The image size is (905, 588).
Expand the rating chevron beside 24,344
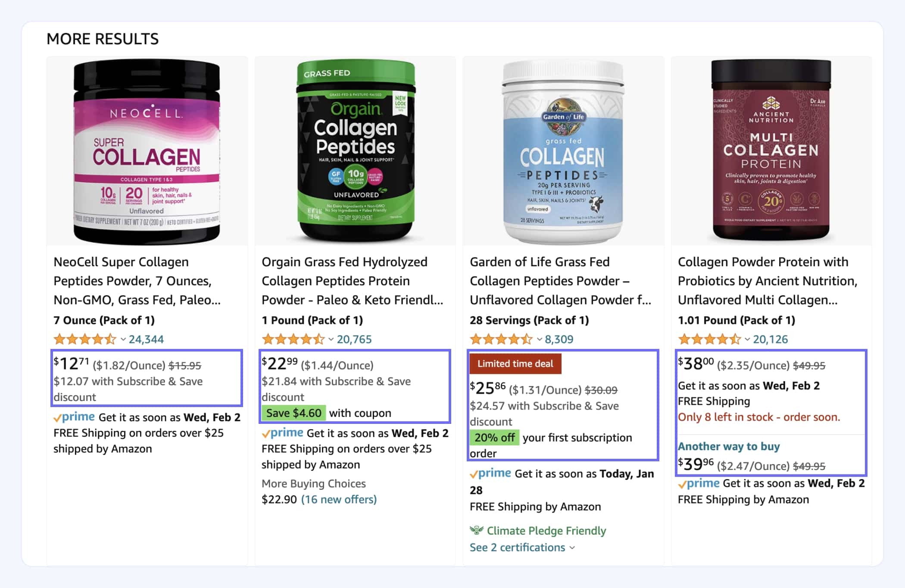click(123, 339)
